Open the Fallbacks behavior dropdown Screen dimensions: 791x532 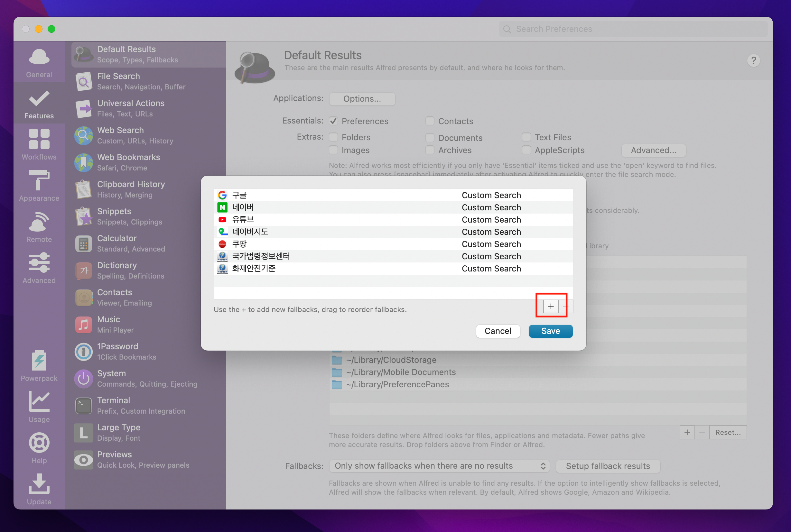point(439,466)
